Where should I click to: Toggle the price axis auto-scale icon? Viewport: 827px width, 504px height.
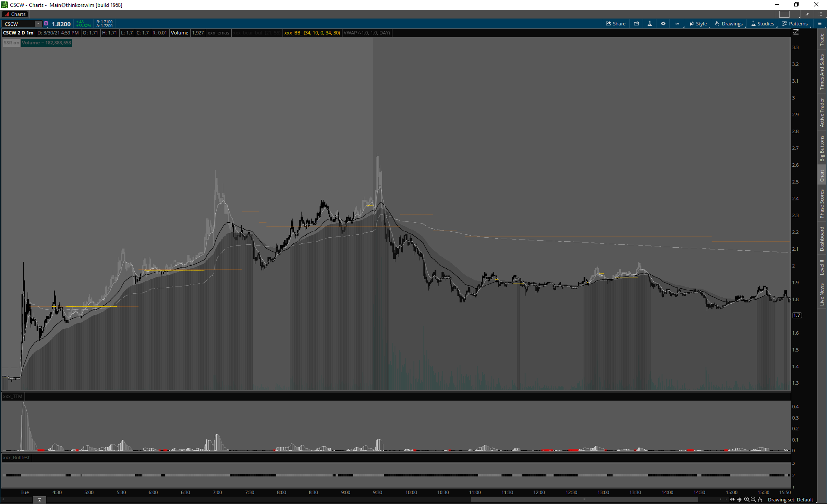796,32
